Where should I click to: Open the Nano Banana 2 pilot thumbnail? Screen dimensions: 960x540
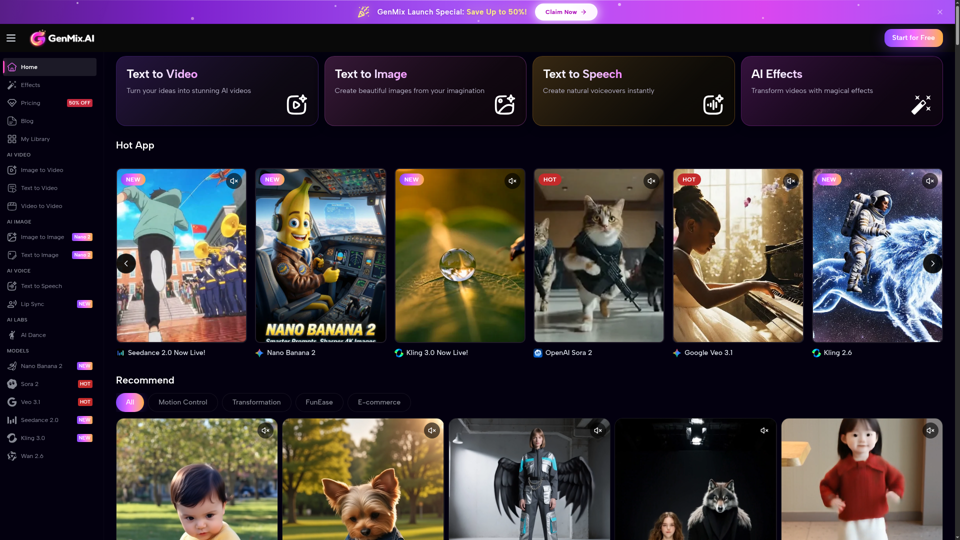coord(321,255)
